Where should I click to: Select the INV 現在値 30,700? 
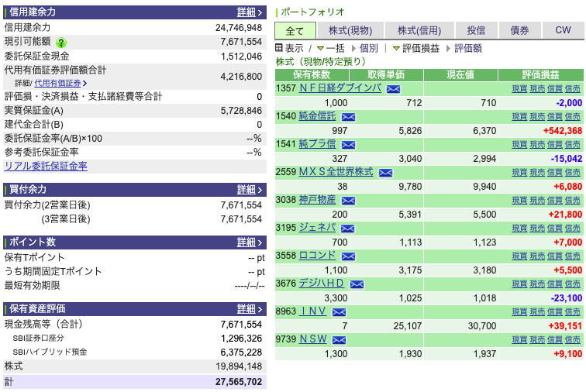(x=482, y=326)
